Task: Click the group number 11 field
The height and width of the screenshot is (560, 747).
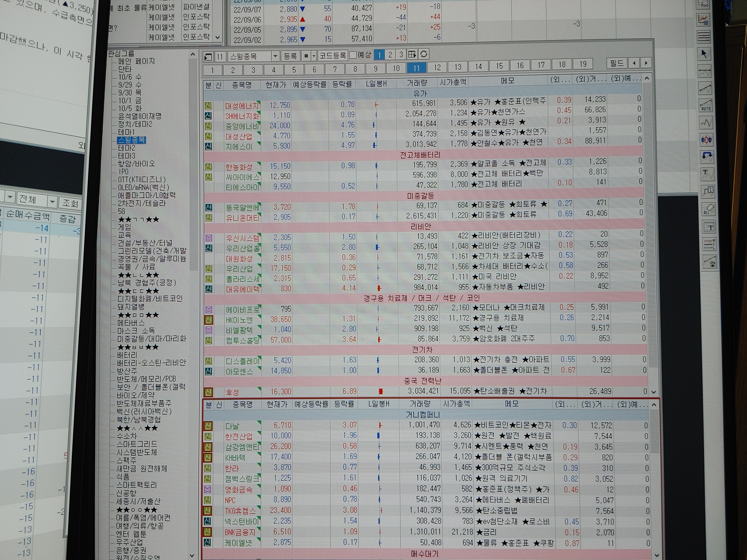Action: pos(220,56)
